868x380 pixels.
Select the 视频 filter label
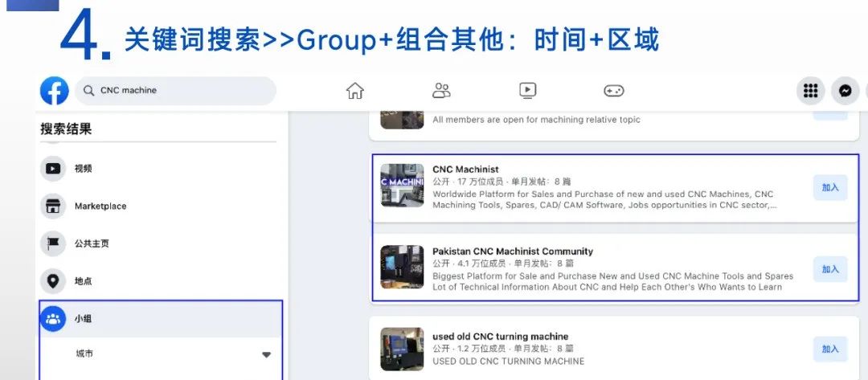tap(83, 169)
